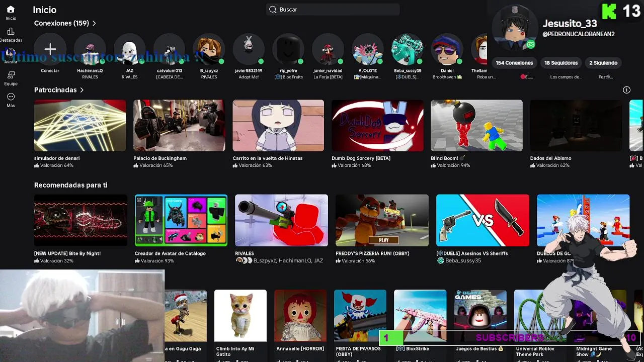Open the RIVALES game thumbnail
Screen dimensions: 644x362
click(281, 220)
